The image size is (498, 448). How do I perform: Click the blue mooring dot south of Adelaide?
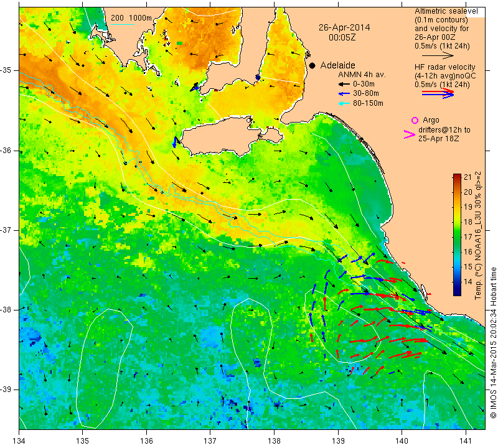[258, 78]
